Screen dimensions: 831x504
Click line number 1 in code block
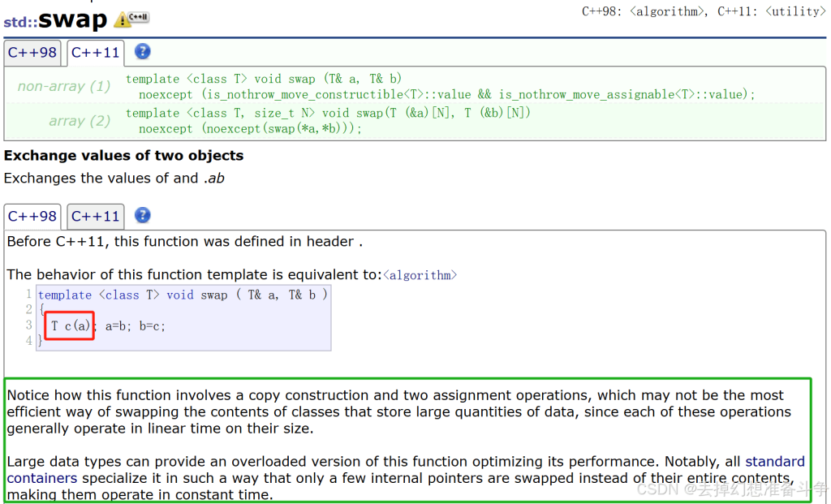pos(28,295)
